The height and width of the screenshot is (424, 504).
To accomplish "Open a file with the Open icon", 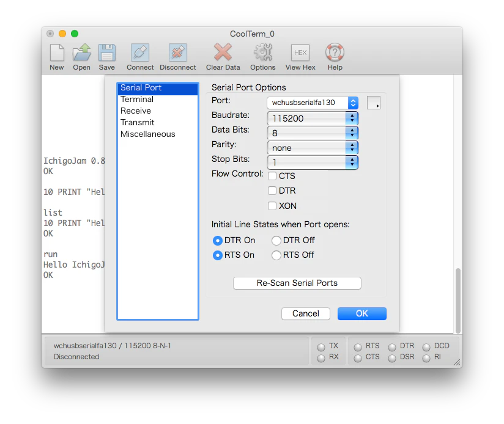I will tap(81, 53).
